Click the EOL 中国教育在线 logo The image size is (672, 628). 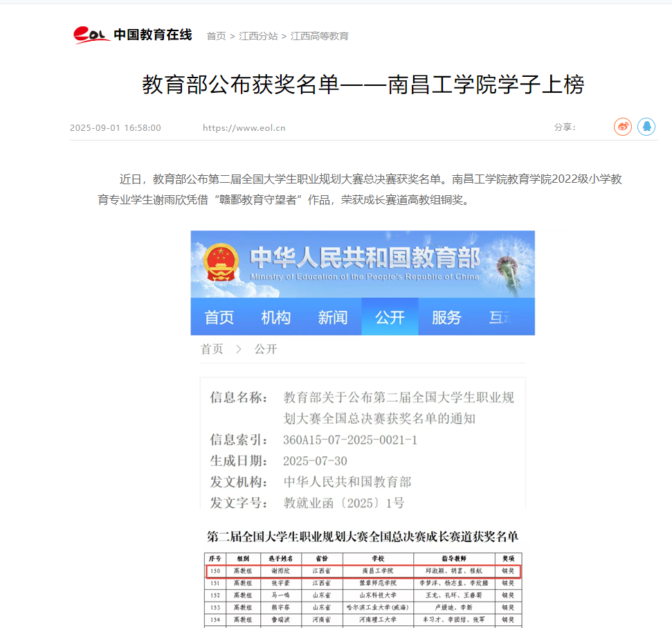pos(132,35)
